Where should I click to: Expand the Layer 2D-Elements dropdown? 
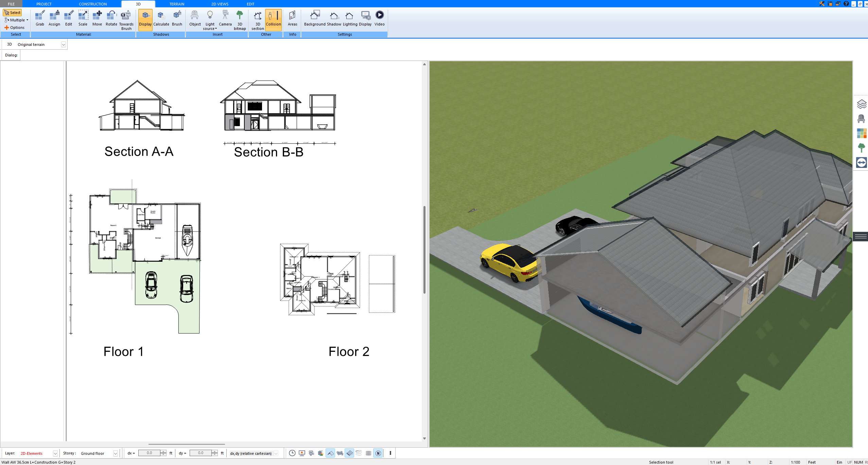coord(55,453)
